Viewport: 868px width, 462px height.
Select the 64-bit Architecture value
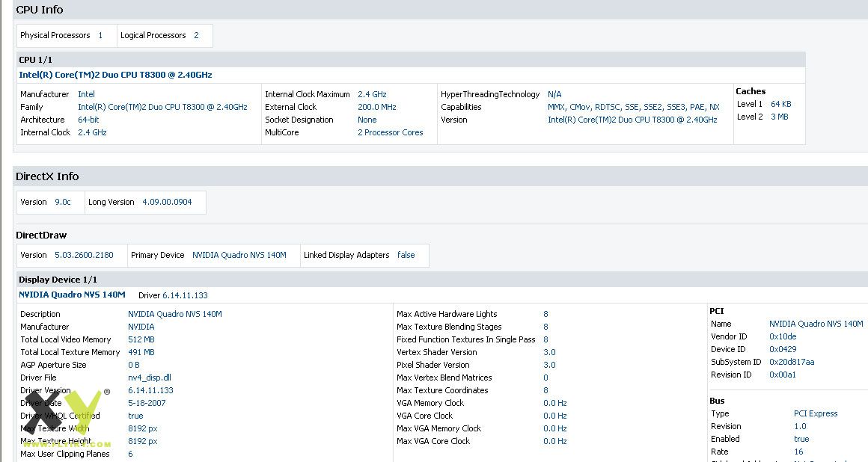(88, 120)
